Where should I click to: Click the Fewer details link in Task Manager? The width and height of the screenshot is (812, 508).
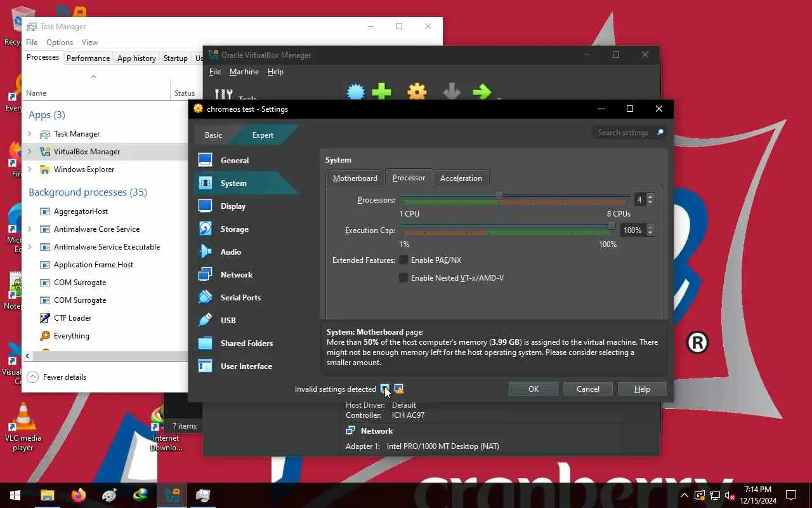[65, 377]
